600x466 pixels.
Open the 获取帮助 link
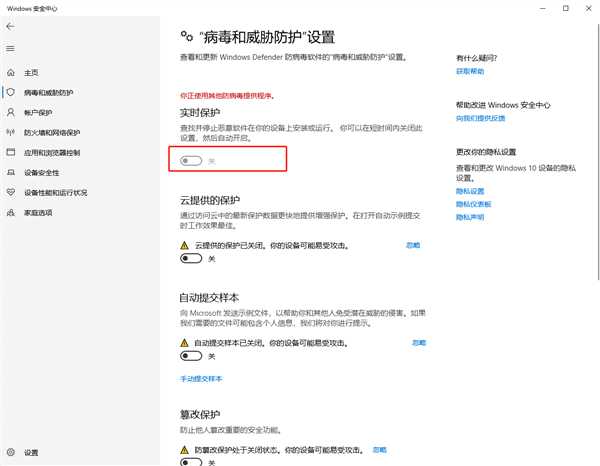pos(470,71)
